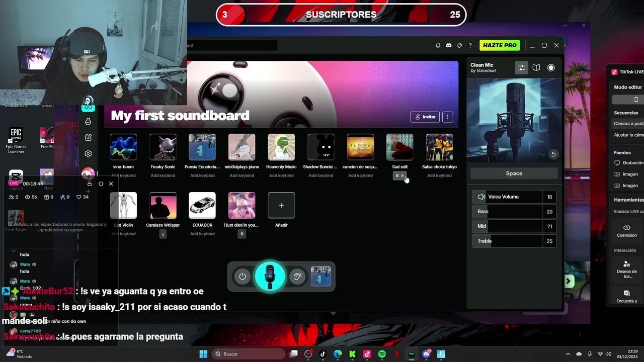Play the Sad edit sound

tap(400, 147)
